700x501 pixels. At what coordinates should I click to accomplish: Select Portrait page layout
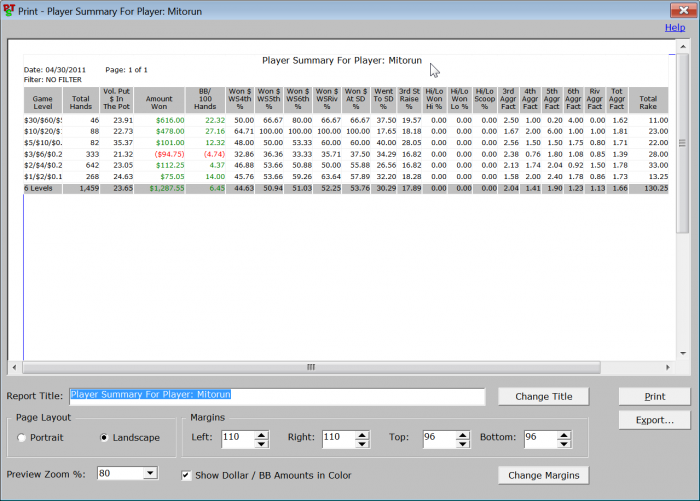click(22, 437)
